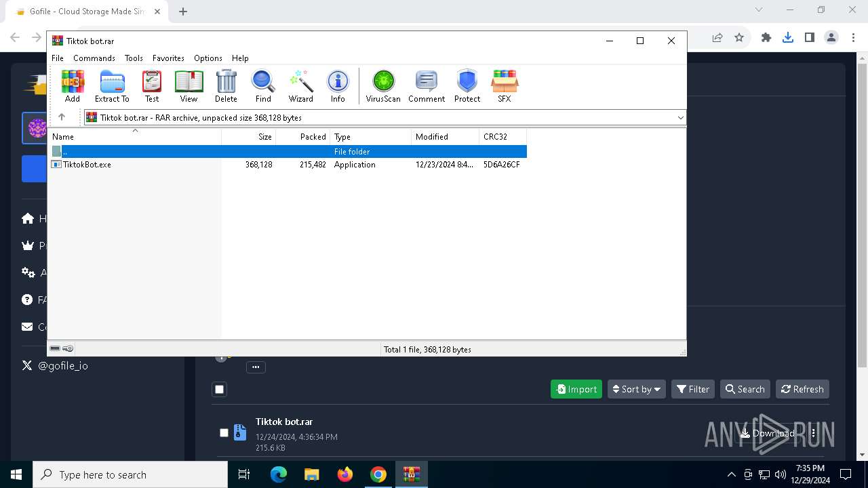Open the Favorites menu
868x488 pixels.
pyautogui.click(x=168, y=58)
